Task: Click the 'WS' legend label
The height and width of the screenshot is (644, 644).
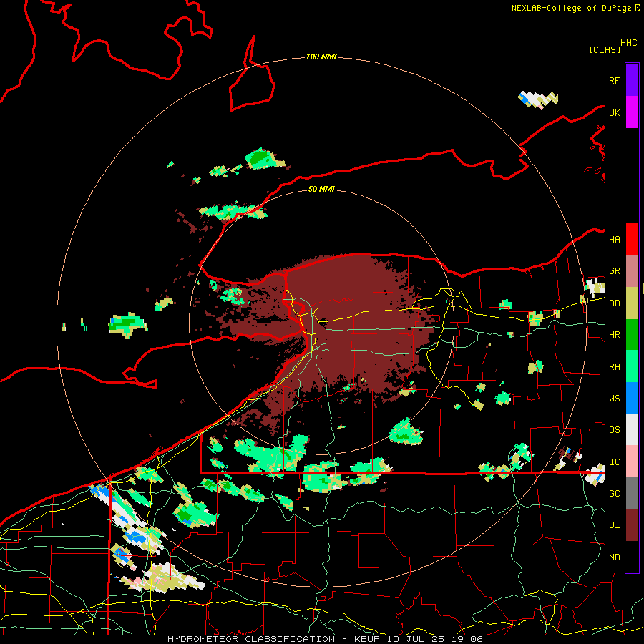Action: click(x=614, y=399)
